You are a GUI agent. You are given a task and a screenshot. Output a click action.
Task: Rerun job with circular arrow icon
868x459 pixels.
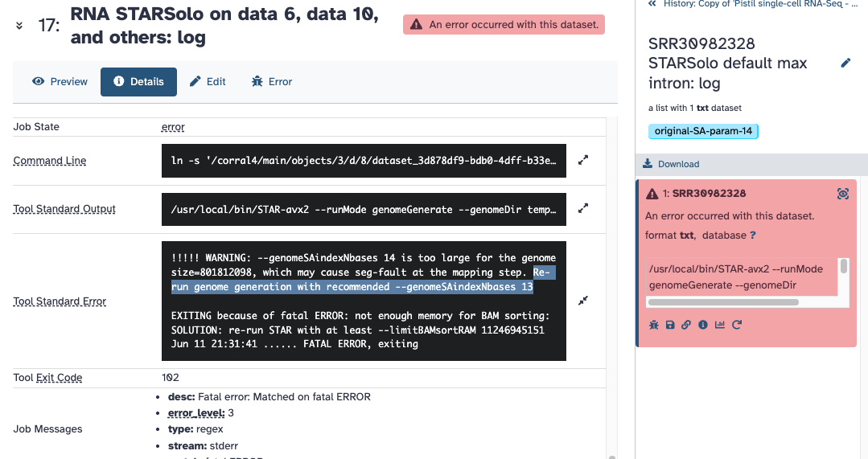737,325
